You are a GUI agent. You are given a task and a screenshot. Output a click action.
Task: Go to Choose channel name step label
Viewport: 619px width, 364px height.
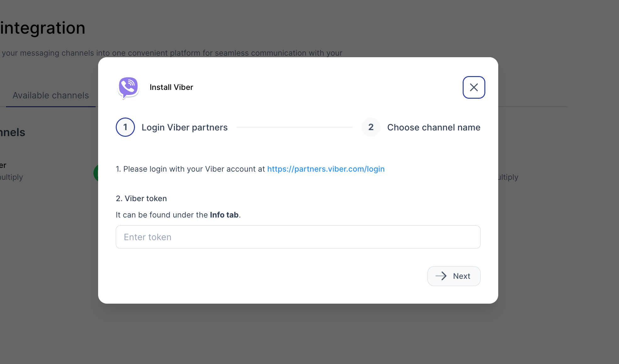point(433,127)
